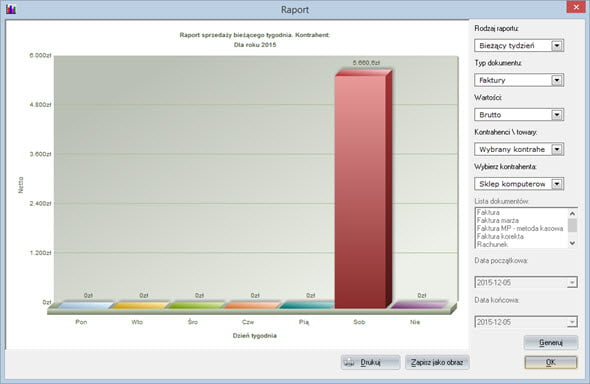The image size is (590, 384).
Task: Select Faktura korekta in the document list
Action: pyautogui.click(x=500, y=236)
